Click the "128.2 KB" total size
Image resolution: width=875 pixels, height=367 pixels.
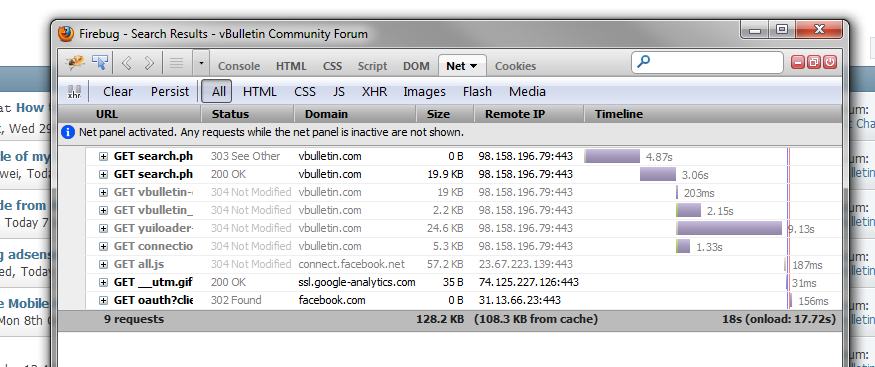[x=440, y=320]
